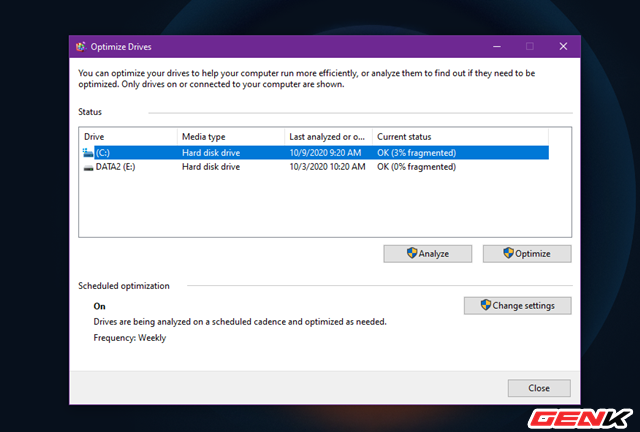
Task: Start optimization with the Optimize button
Action: click(527, 254)
